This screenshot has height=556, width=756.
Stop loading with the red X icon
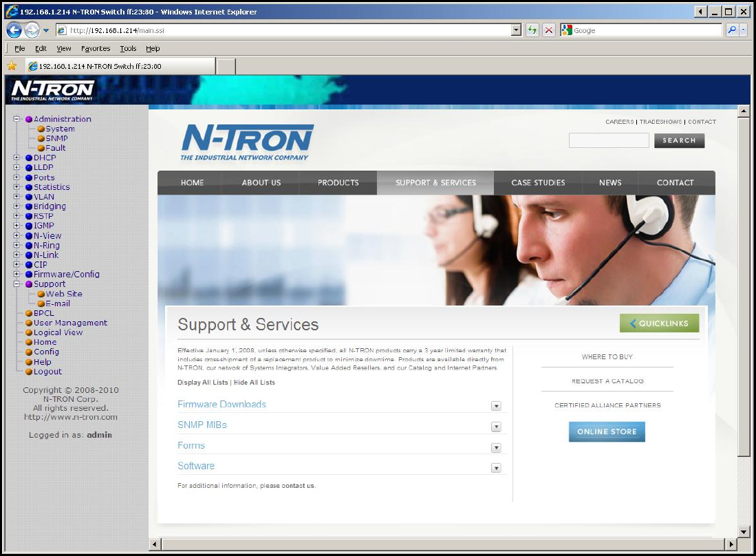pos(549,30)
